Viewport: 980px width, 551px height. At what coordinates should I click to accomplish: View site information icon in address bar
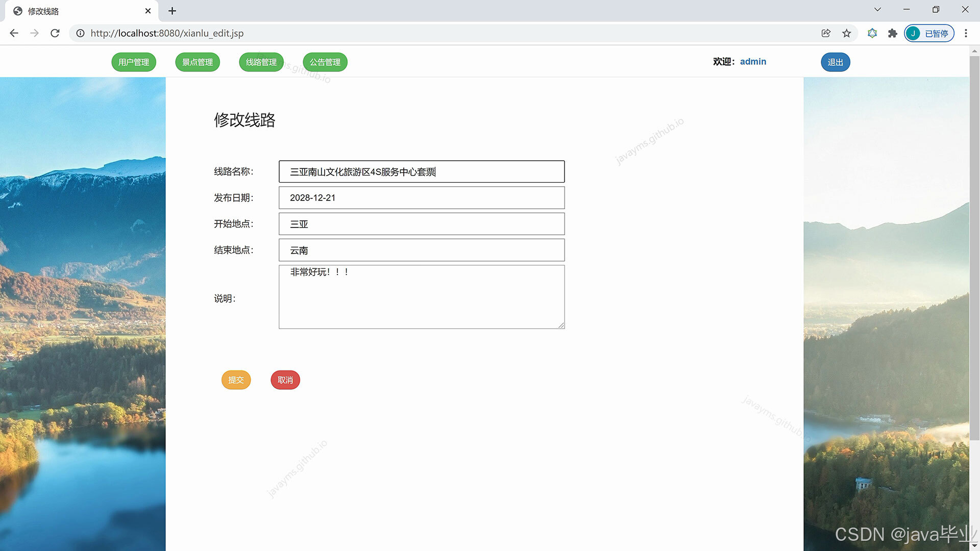tap(80, 33)
